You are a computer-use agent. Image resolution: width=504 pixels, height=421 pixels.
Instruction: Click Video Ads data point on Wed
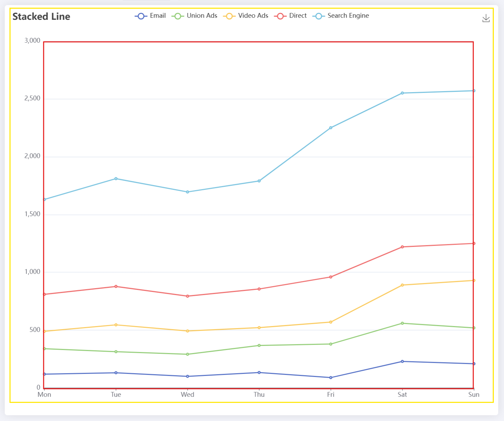point(187,331)
